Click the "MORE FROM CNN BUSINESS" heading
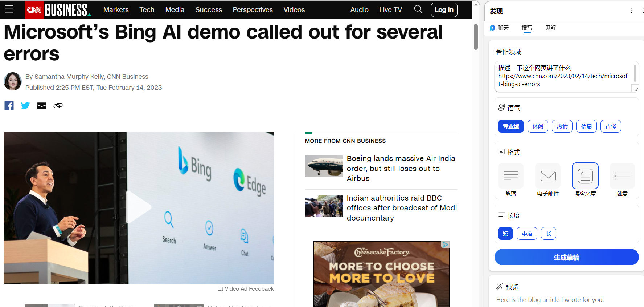The width and height of the screenshot is (644, 307). coord(345,141)
